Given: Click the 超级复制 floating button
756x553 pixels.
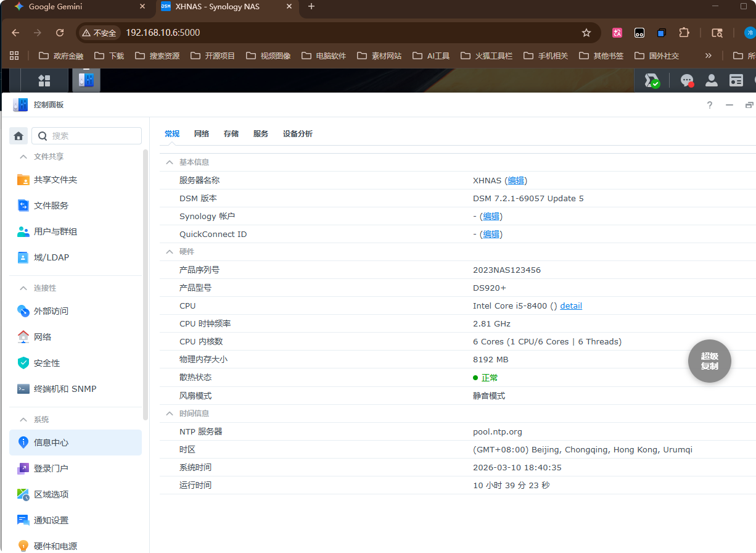Looking at the screenshot, I should tap(709, 361).
